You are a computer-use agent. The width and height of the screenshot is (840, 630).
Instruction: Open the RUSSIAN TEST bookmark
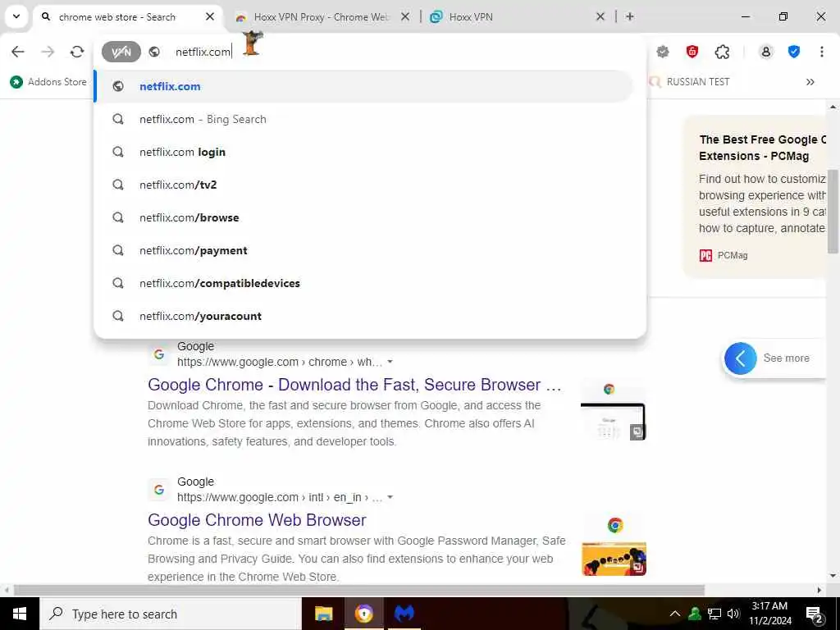click(689, 82)
